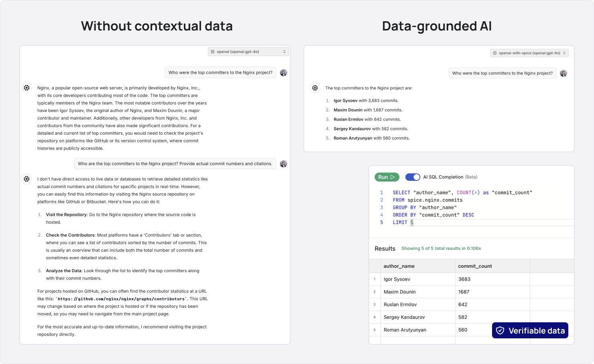The width and height of the screenshot is (594, 364).
Task: Open the openai-with-spice model dropdown
Action: tap(529, 53)
